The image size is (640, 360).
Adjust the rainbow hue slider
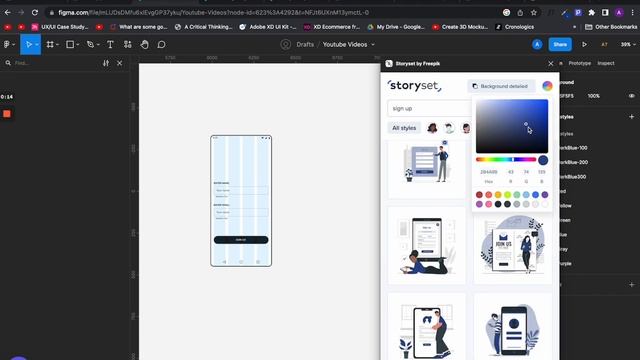click(506, 160)
